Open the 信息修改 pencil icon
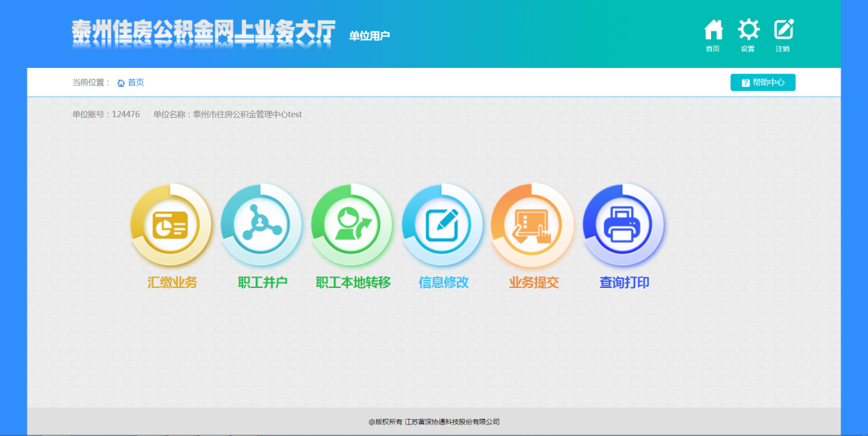The height and width of the screenshot is (436, 868). pyautogui.click(x=443, y=225)
